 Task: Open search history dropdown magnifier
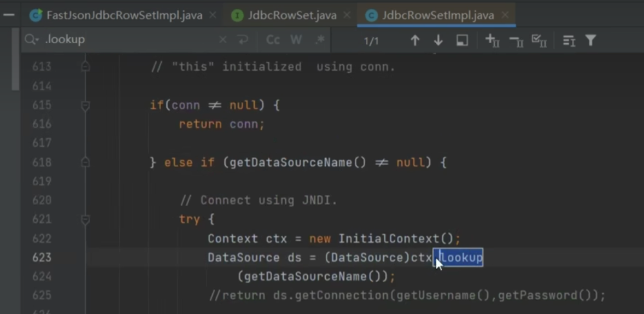point(32,40)
